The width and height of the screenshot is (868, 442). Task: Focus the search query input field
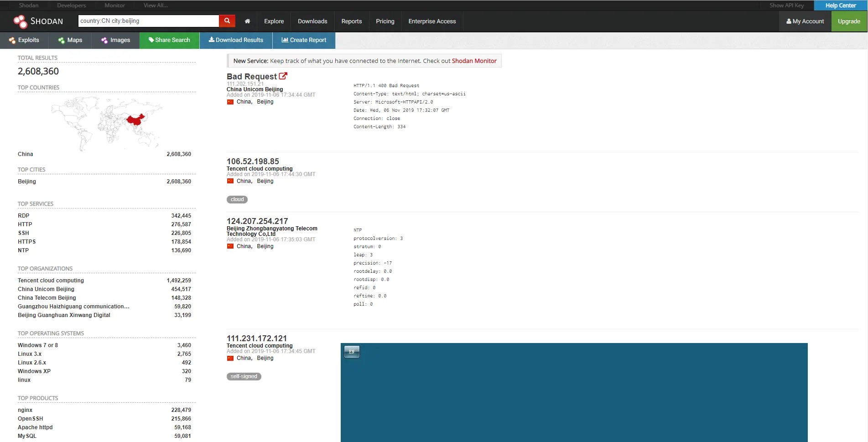tap(149, 21)
